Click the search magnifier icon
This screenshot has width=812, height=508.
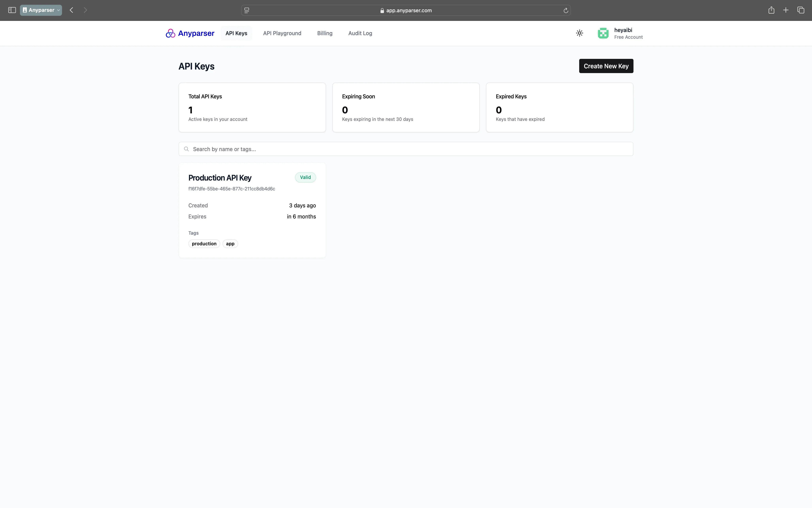(x=186, y=149)
